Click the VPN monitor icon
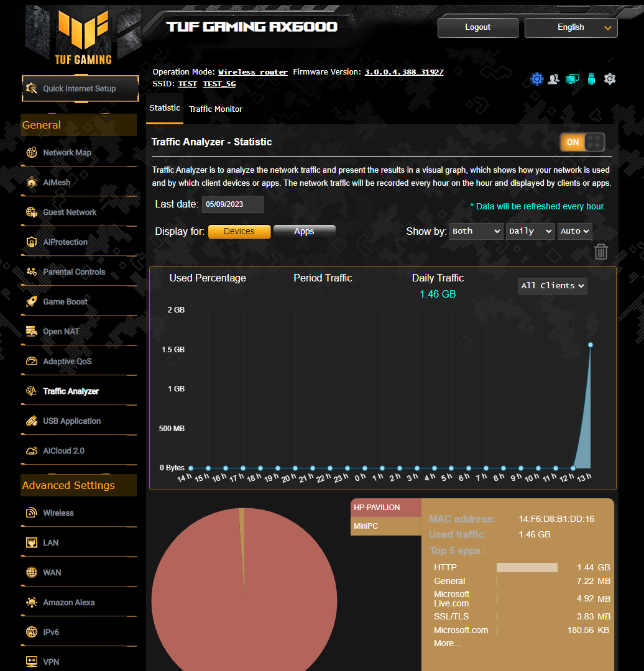The image size is (644, 671). pyautogui.click(x=32, y=662)
